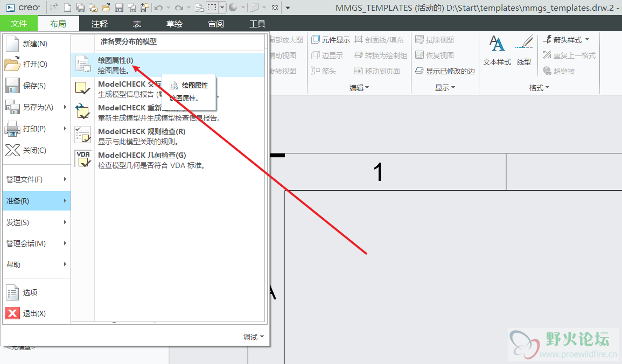
Task: Click the regenerate icon in quick access toolbar
Action: 54,7
